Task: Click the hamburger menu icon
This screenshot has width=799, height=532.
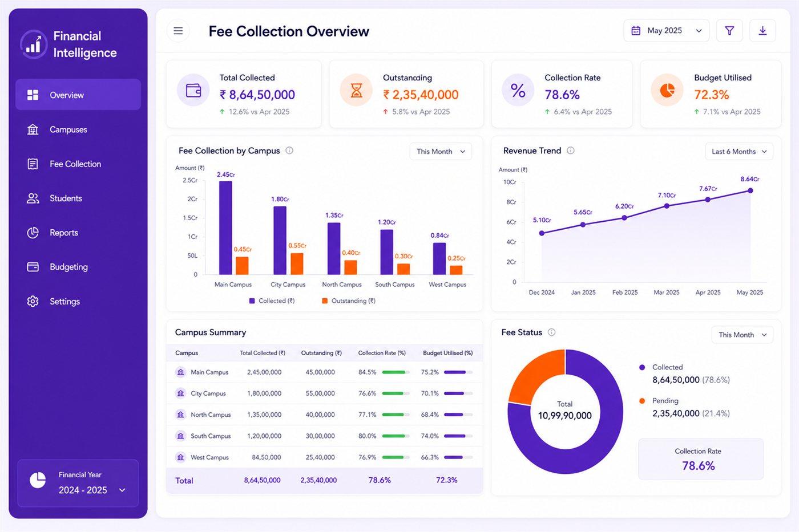Action: [x=178, y=31]
